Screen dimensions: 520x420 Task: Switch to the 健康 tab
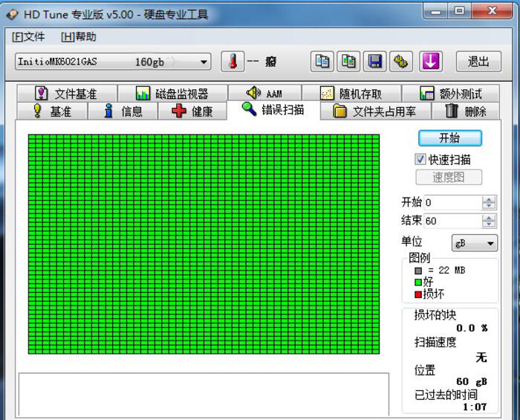192,112
